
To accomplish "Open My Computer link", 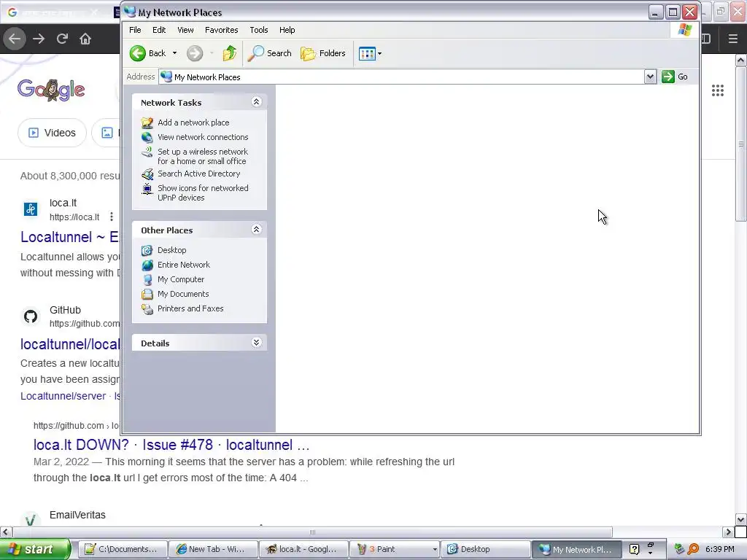I will click(x=181, y=279).
